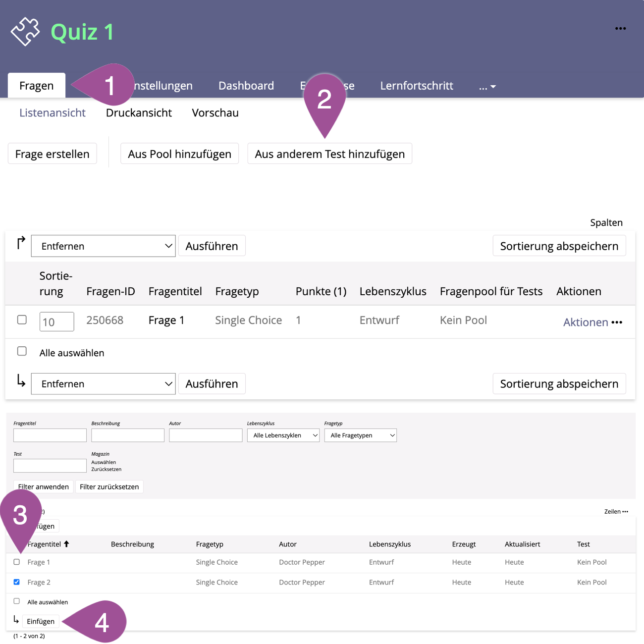The image size is (644, 644).
Task: Sort by Fragentitel using arrow icon
Action: point(66,544)
